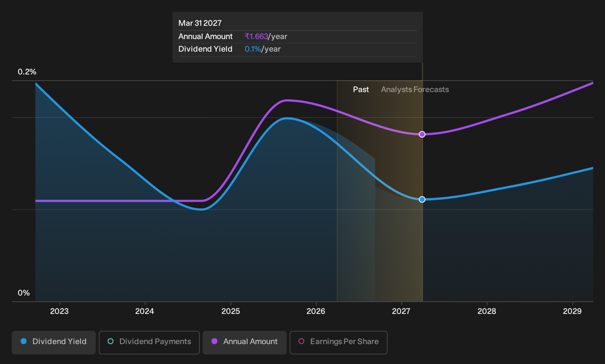
Task: Click the Analysts Forecasts label
Action: click(415, 90)
